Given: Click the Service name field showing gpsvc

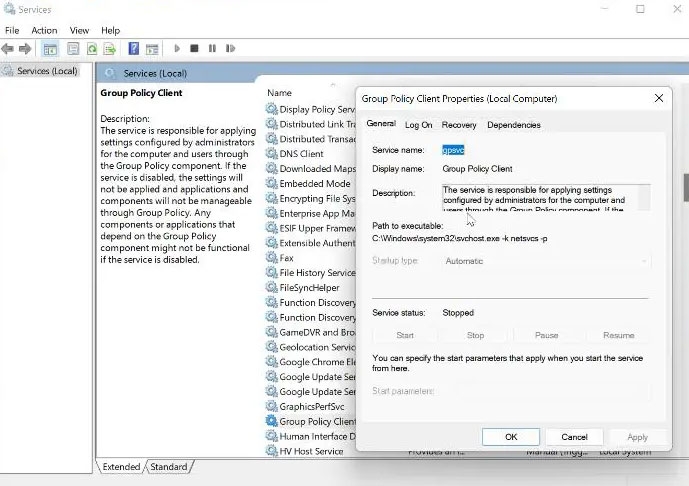Looking at the screenshot, I should [453, 150].
